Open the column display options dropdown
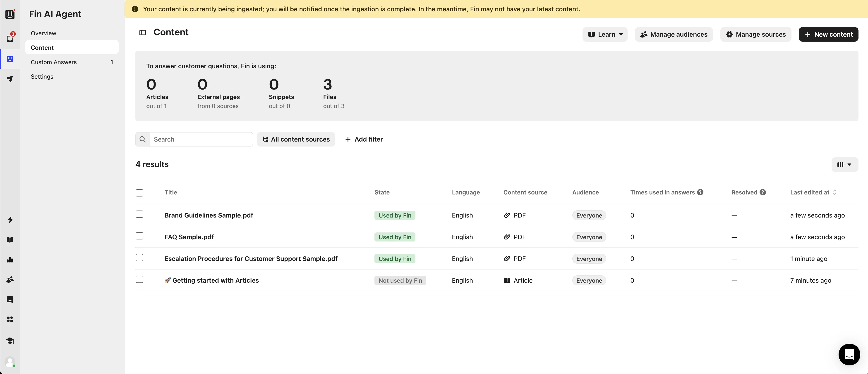This screenshot has height=374, width=868. tap(844, 165)
